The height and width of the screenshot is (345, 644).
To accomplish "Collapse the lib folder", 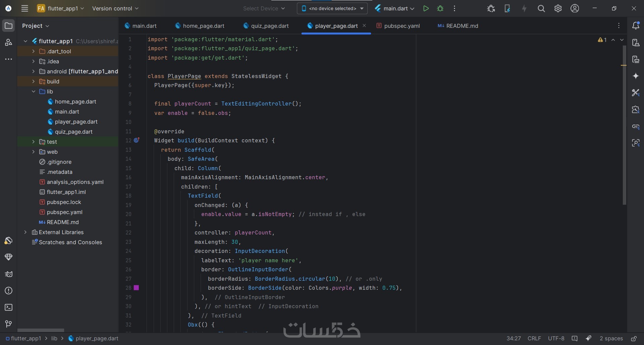I will pyautogui.click(x=33, y=91).
